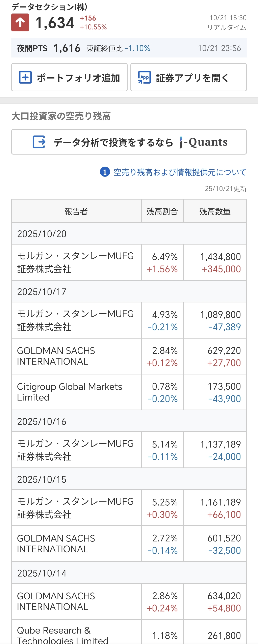Tap the App icon on securities button

(144, 77)
